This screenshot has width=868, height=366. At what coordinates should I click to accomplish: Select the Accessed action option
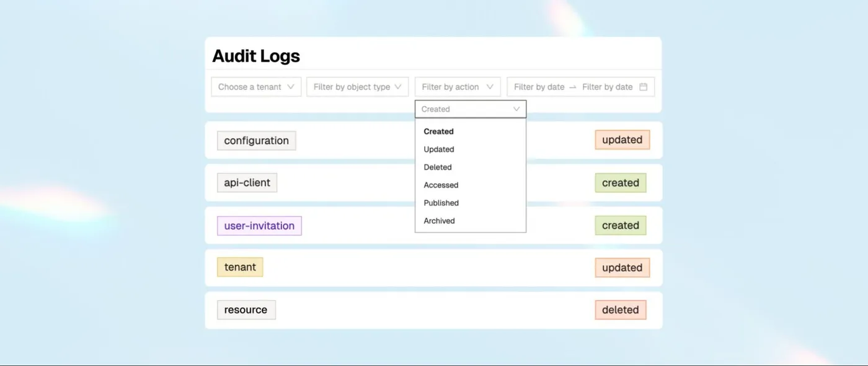click(441, 185)
